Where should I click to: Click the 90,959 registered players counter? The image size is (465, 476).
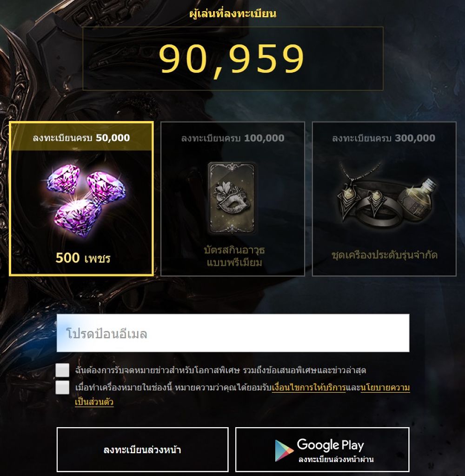232,59
